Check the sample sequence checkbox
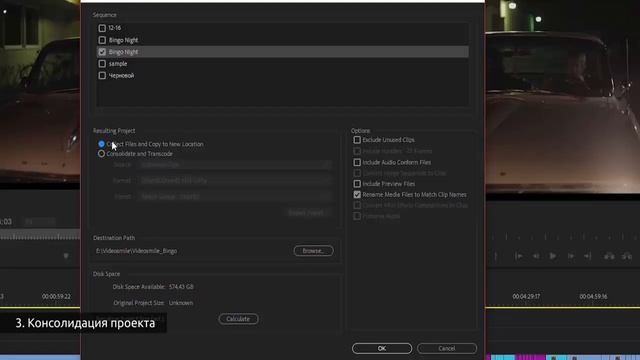 tap(102, 64)
